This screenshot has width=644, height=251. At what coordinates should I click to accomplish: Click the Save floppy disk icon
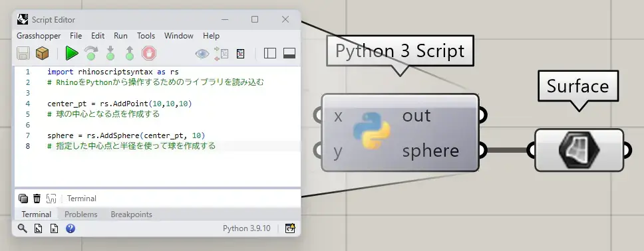pyautogui.click(x=23, y=53)
